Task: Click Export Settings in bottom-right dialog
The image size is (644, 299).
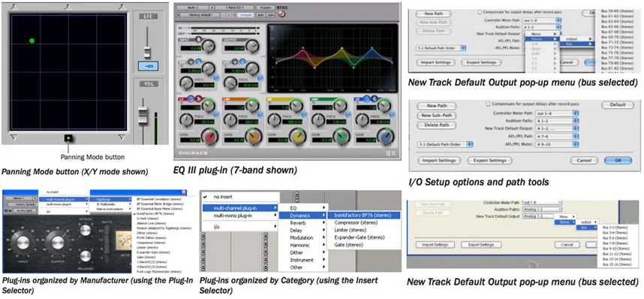Action: point(481,245)
